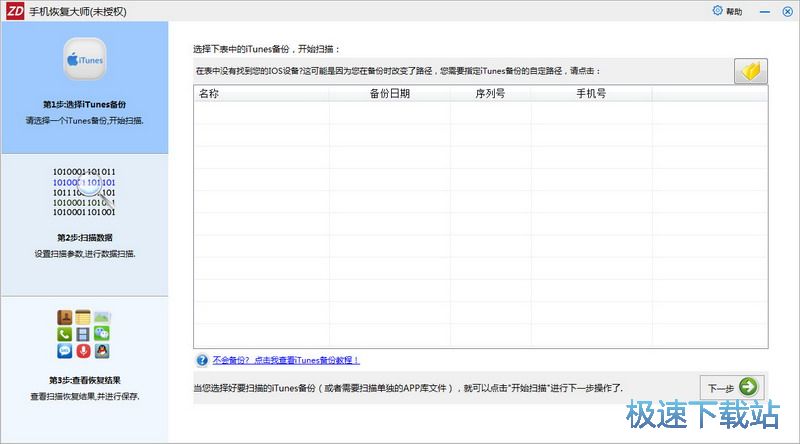Open the yellow folder browse icon
Viewport: 800px width, 444px height.
click(x=750, y=71)
